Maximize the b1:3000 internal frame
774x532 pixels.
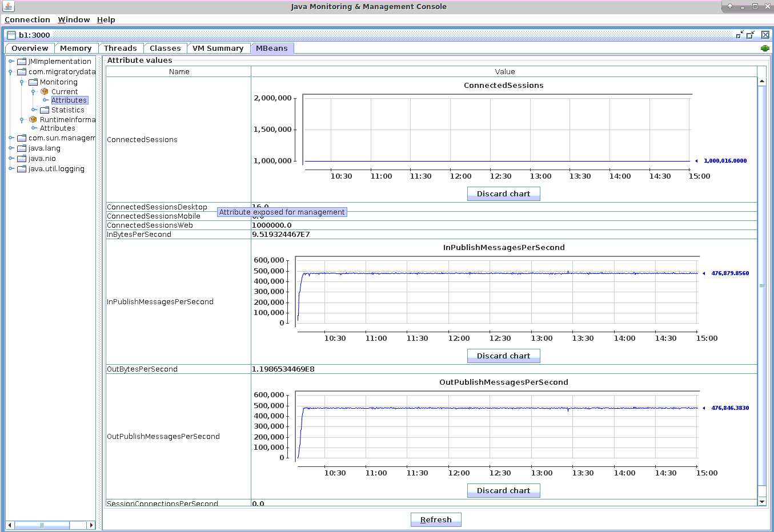tap(751, 35)
